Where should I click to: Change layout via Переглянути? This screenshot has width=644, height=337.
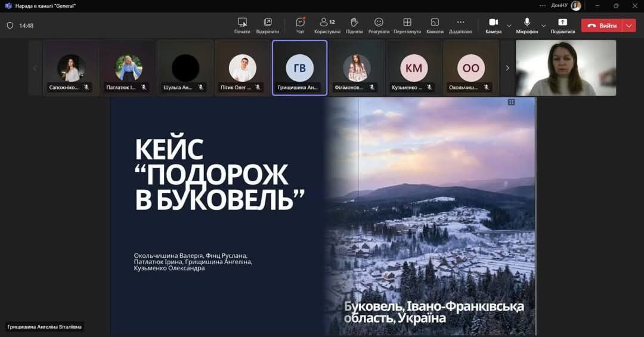pyautogui.click(x=407, y=26)
